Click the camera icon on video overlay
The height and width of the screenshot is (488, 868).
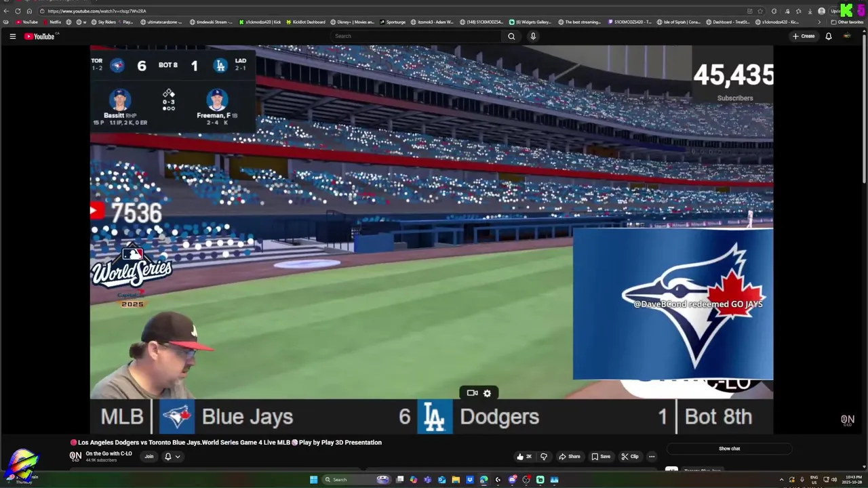[472, 392]
